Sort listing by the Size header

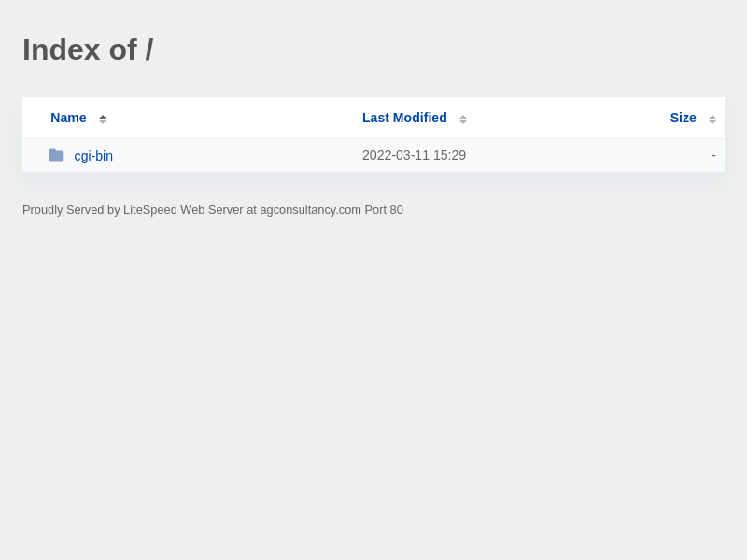pos(683,118)
